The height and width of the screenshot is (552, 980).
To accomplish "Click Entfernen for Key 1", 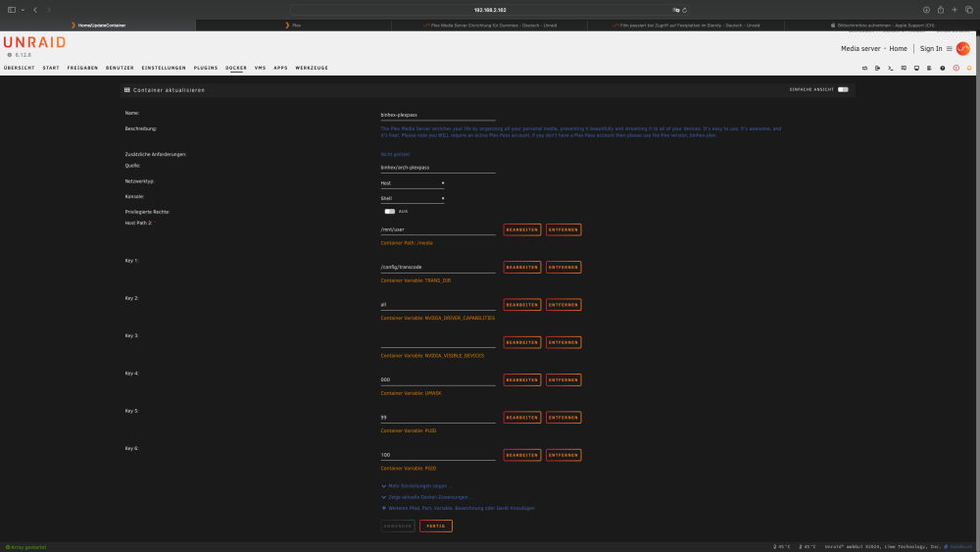I will click(563, 267).
